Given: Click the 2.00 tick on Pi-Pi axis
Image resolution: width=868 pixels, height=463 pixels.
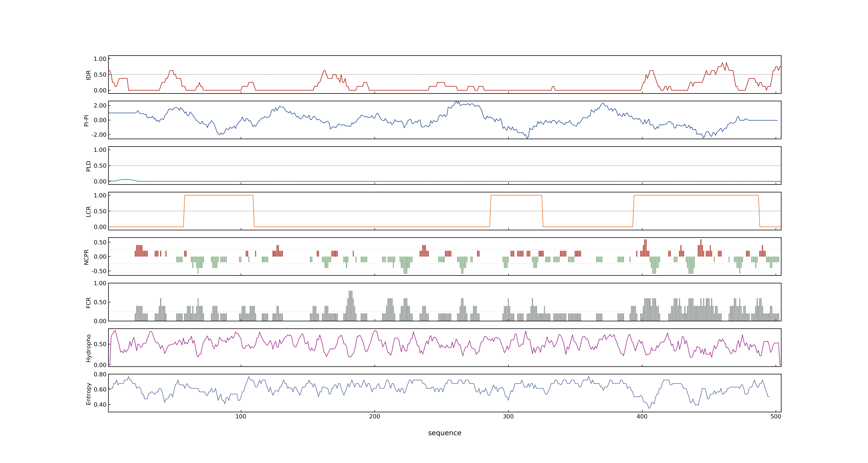Looking at the screenshot, I should pos(100,105).
